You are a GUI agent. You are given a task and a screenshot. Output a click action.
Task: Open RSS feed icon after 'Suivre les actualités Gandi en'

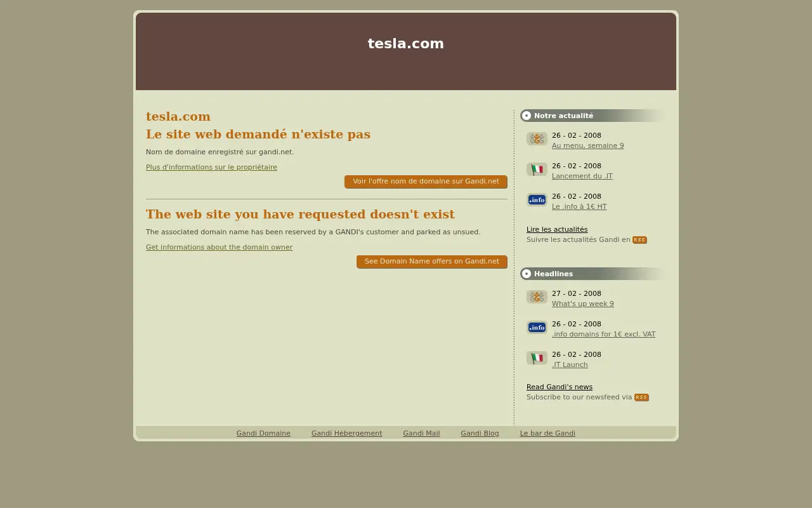pos(639,240)
